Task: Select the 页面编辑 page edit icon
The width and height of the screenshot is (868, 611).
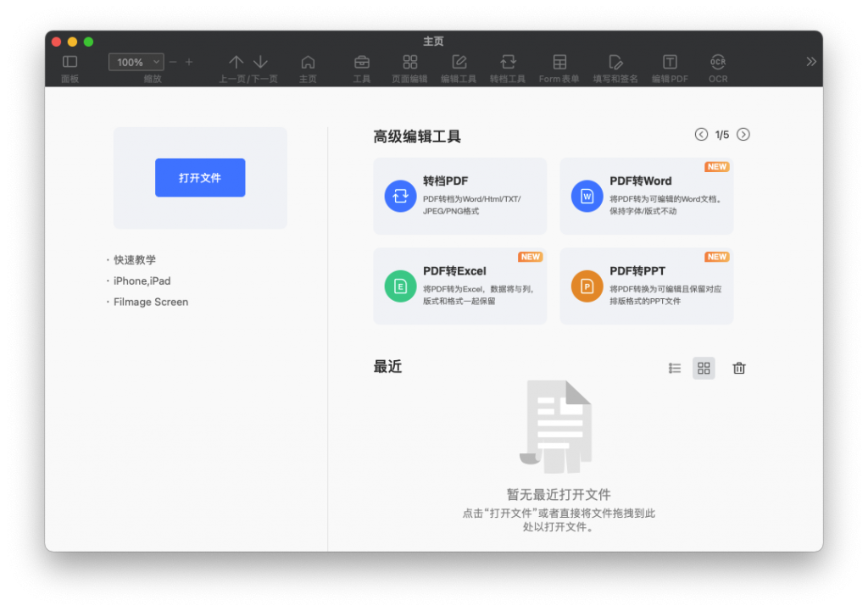Action: tap(410, 61)
